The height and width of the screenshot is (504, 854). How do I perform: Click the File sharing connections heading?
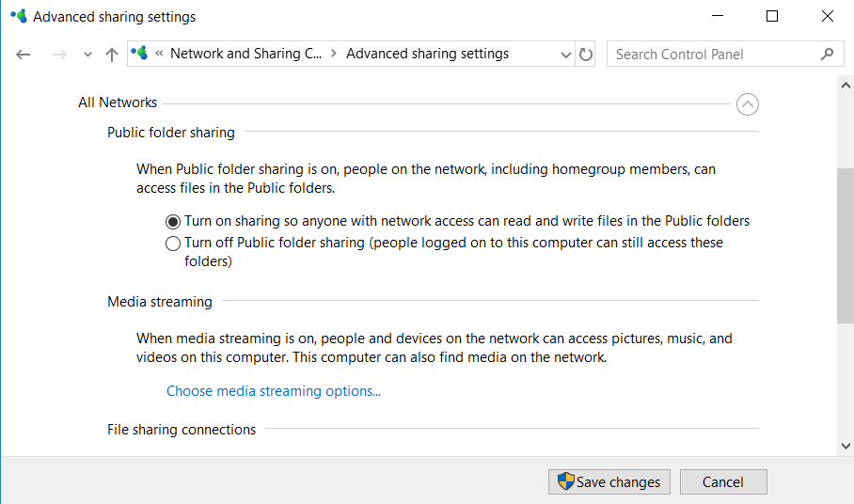(182, 430)
